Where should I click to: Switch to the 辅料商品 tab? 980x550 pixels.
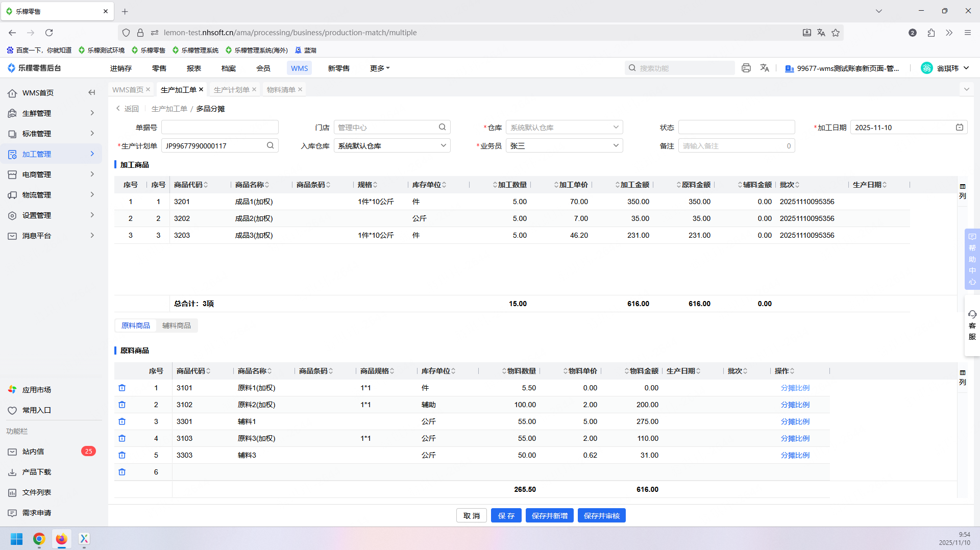pos(176,326)
